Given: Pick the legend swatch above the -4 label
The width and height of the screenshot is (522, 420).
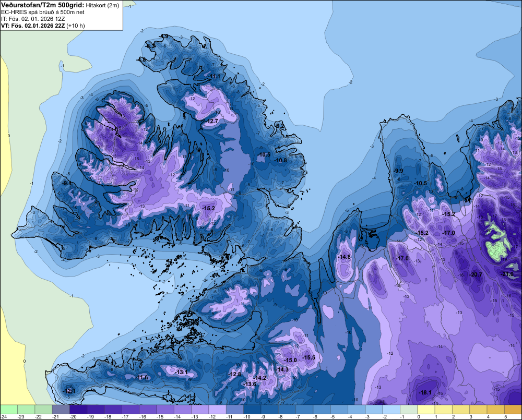Looking at the screenshot, I should (357, 410).
